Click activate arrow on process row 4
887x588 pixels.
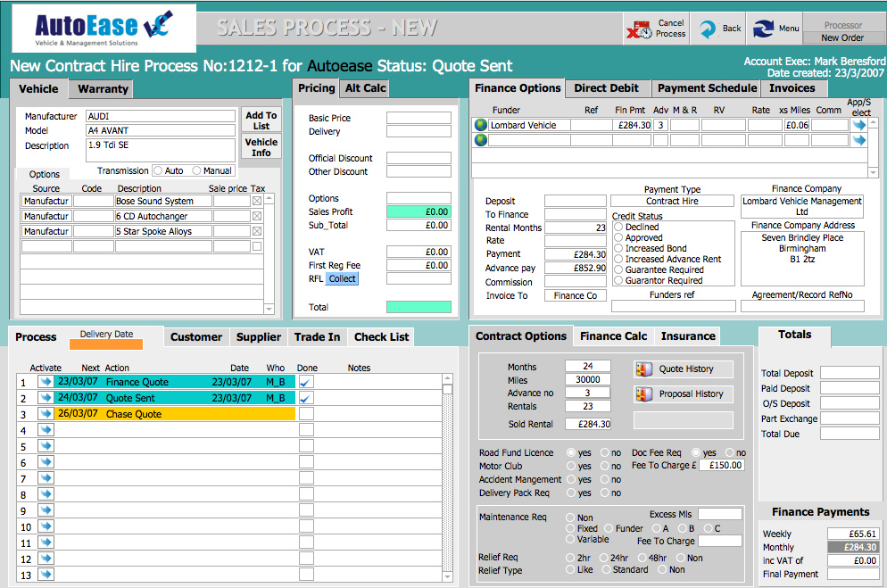(46, 430)
